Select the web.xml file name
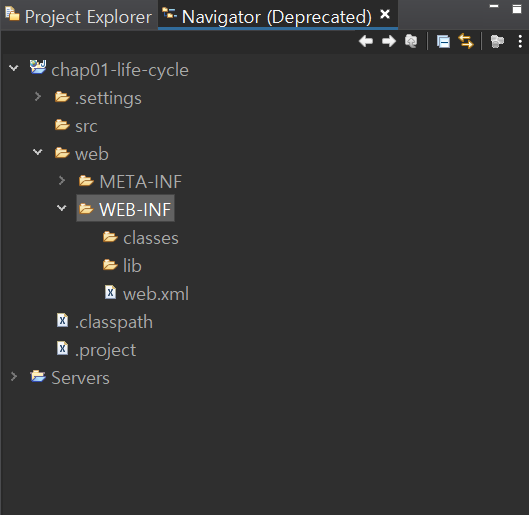529x515 pixels. (x=156, y=294)
